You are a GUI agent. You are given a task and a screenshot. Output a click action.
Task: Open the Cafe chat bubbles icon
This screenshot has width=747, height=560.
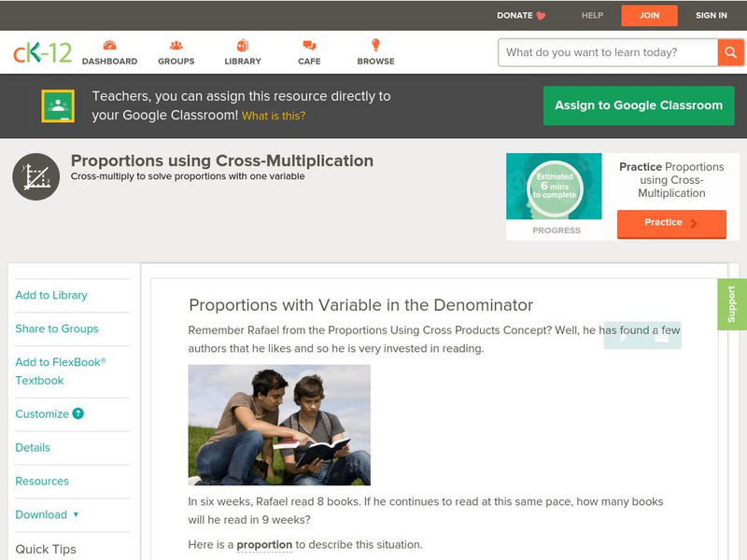(x=309, y=45)
